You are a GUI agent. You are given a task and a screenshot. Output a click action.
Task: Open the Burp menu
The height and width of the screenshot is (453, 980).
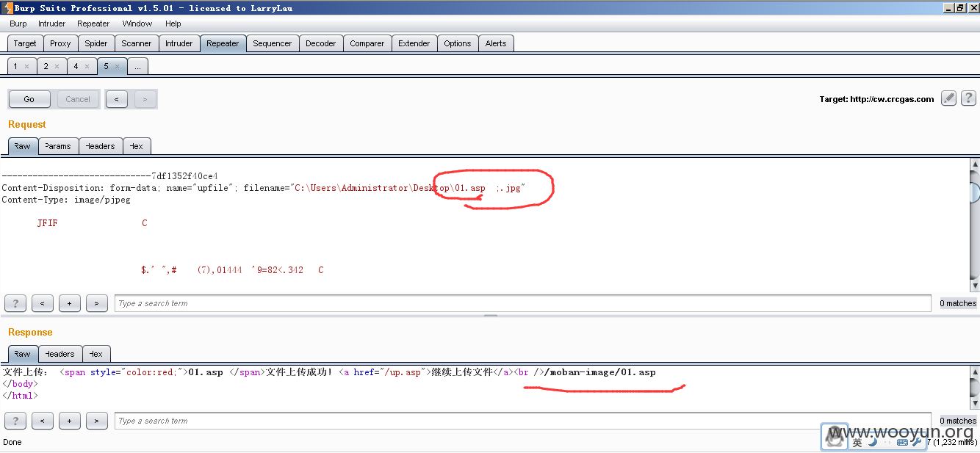(18, 23)
